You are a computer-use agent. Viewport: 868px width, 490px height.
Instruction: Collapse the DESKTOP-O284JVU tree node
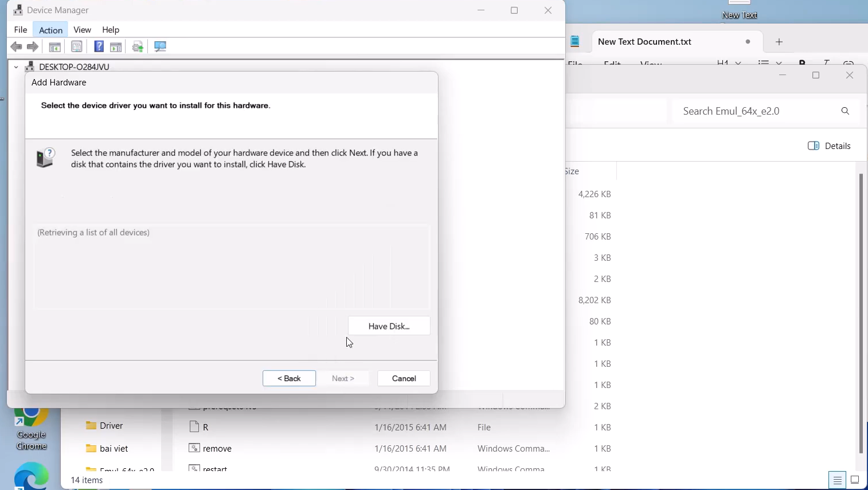coord(16,67)
